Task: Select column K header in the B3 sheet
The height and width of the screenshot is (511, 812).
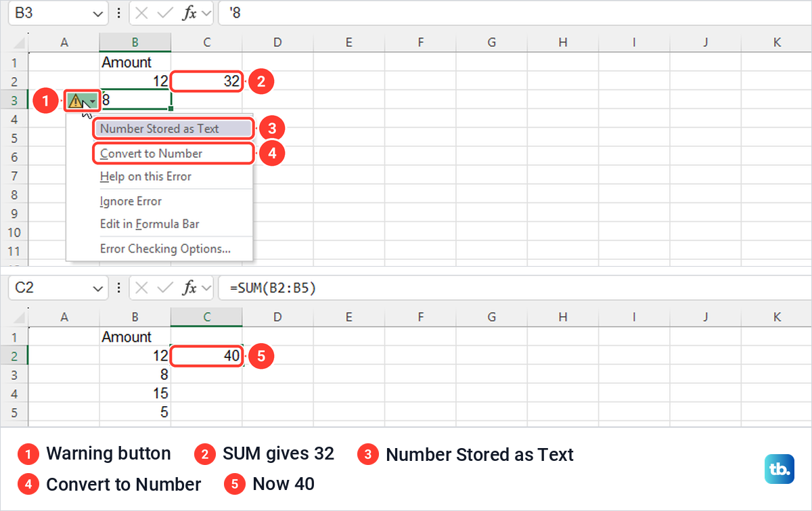Action: 777,43
